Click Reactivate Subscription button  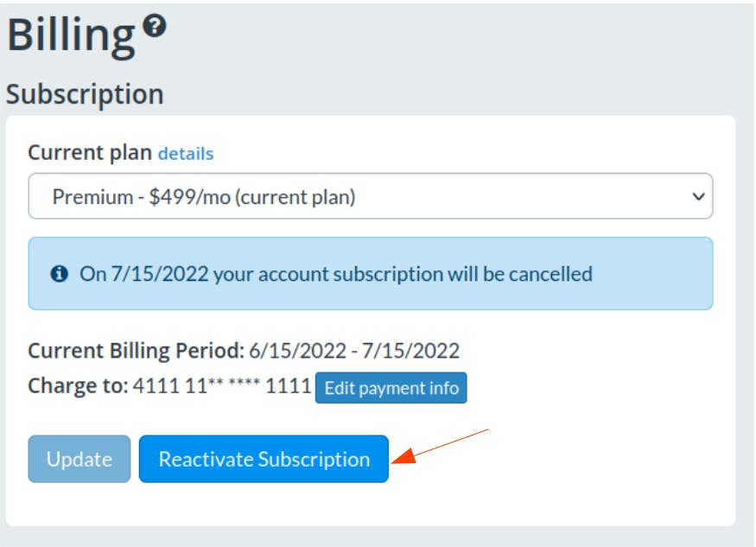pyautogui.click(x=264, y=459)
